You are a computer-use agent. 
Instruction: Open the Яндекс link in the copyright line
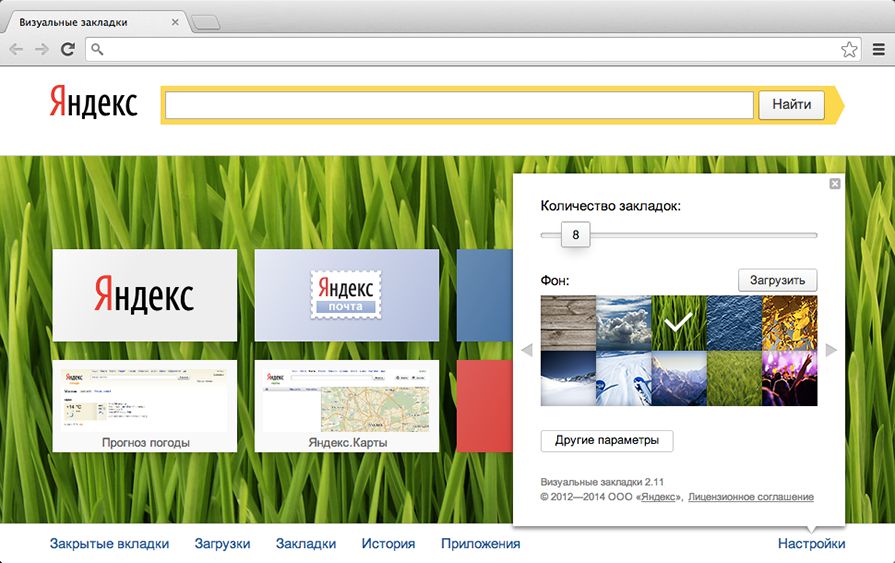click(658, 497)
